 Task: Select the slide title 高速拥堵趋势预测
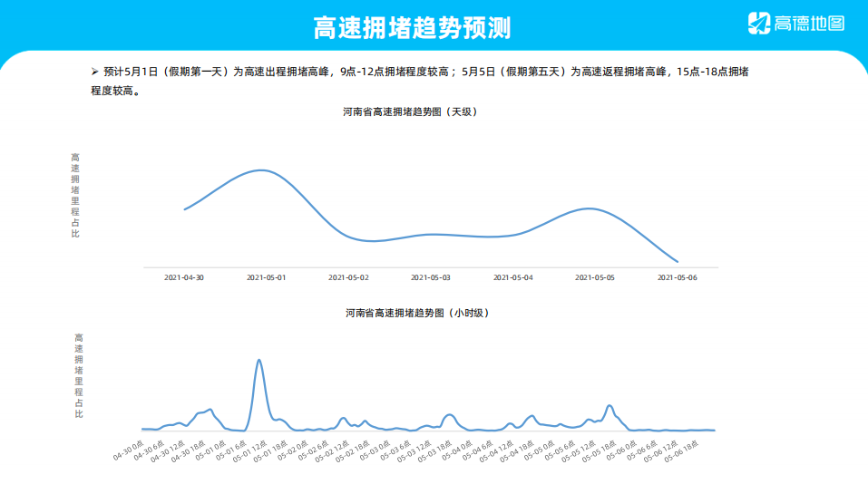coord(411,27)
